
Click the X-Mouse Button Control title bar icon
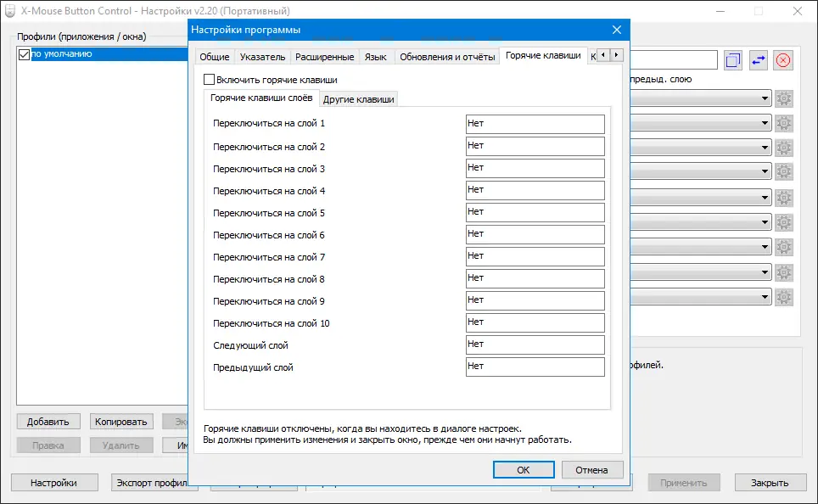coord(10,11)
